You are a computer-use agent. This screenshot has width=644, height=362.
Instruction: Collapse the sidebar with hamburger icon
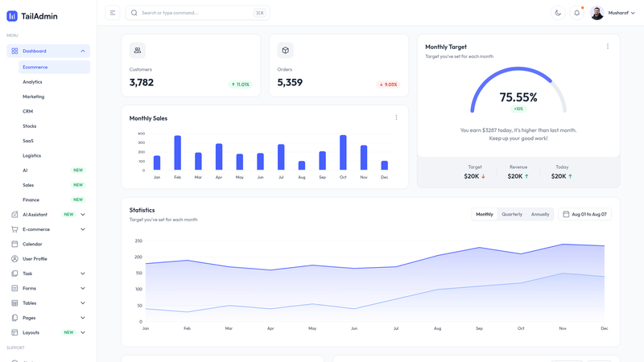tap(113, 13)
